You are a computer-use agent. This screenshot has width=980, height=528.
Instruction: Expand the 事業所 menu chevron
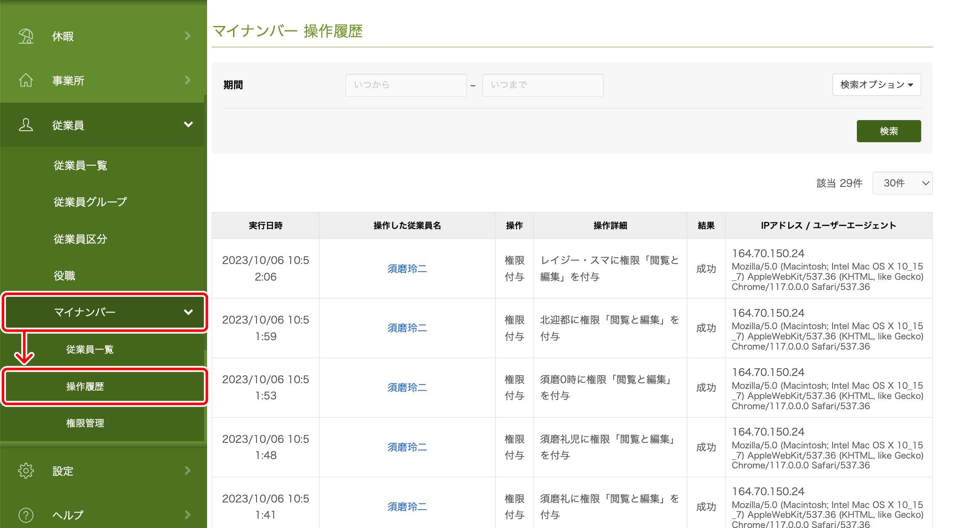pos(188,80)
